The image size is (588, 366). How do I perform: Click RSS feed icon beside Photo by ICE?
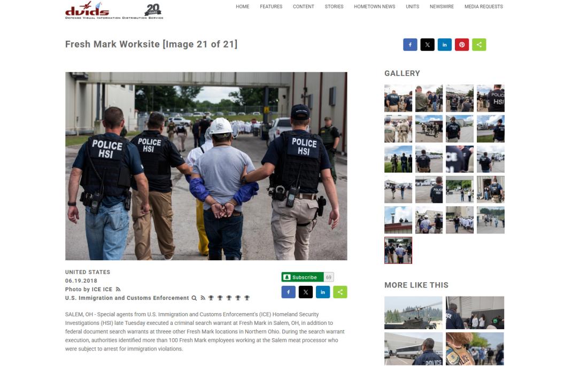pos(118,289)
